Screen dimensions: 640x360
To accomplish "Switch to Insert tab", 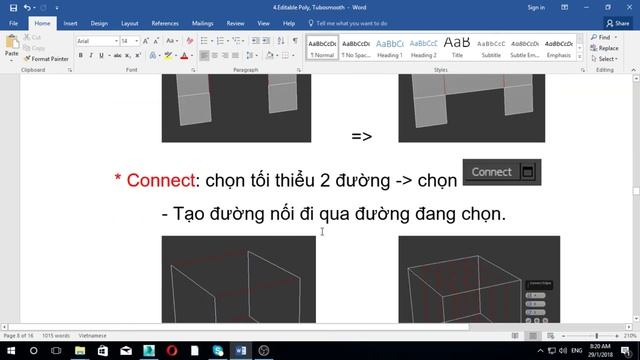I will click(x=70, y=24).
